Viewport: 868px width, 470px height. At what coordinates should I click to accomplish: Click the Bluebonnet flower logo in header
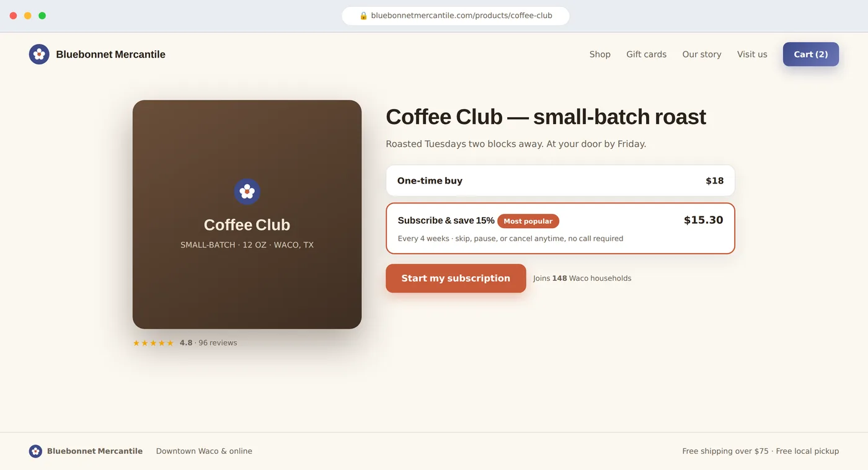(39, 54)
